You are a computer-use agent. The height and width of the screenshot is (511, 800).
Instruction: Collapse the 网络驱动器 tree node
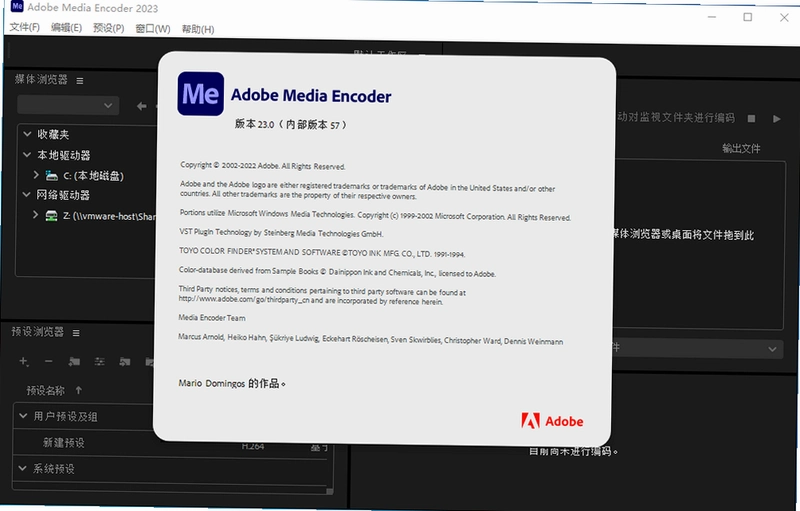click(x=27, y=194)
